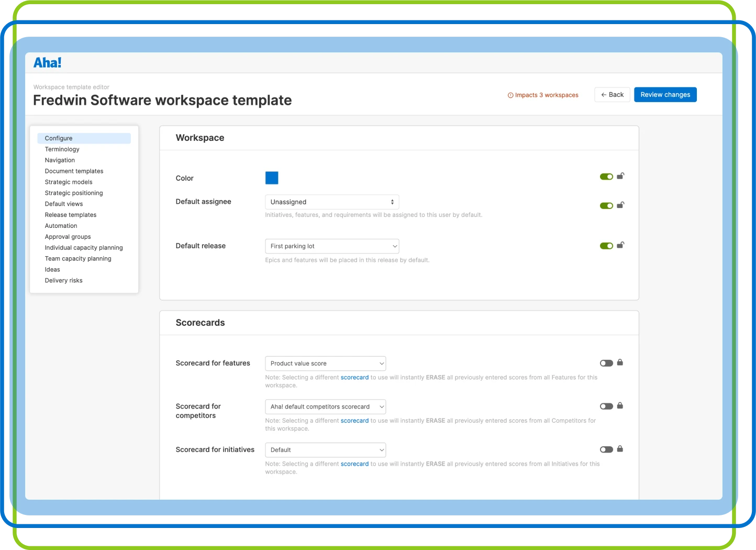Click the blue workspace Color swatch
The image size is (756, 550).
[272, 178]
